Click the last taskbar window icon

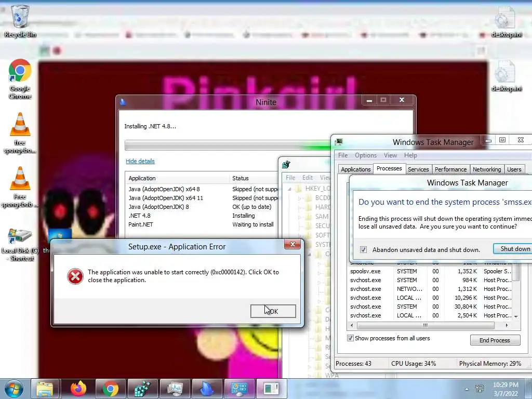271,389
